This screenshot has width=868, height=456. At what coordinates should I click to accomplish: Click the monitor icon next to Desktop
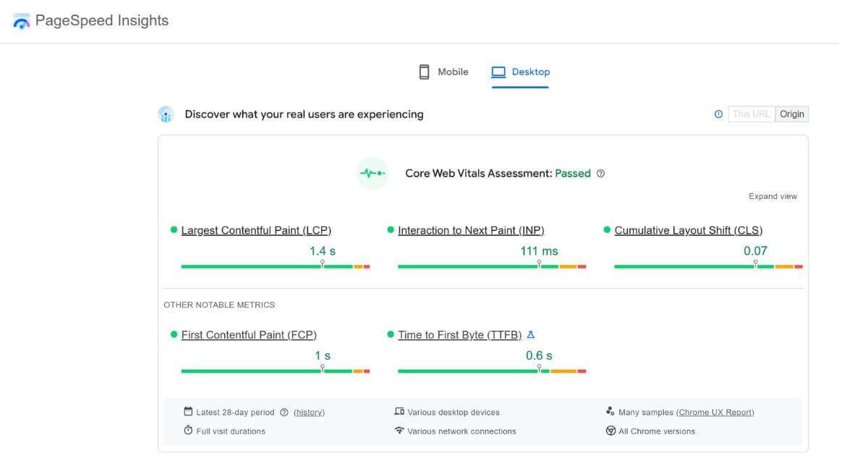point(498,71)
